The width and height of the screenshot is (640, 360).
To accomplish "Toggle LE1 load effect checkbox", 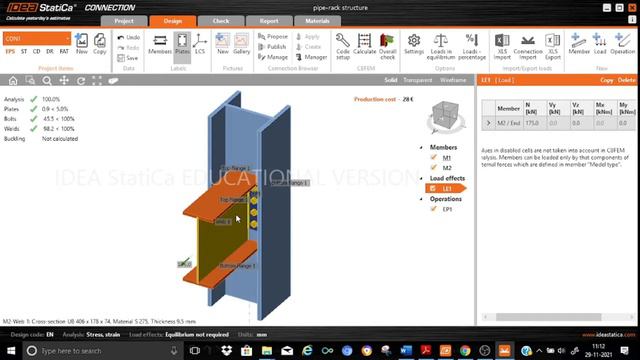I will coord(433,188).
